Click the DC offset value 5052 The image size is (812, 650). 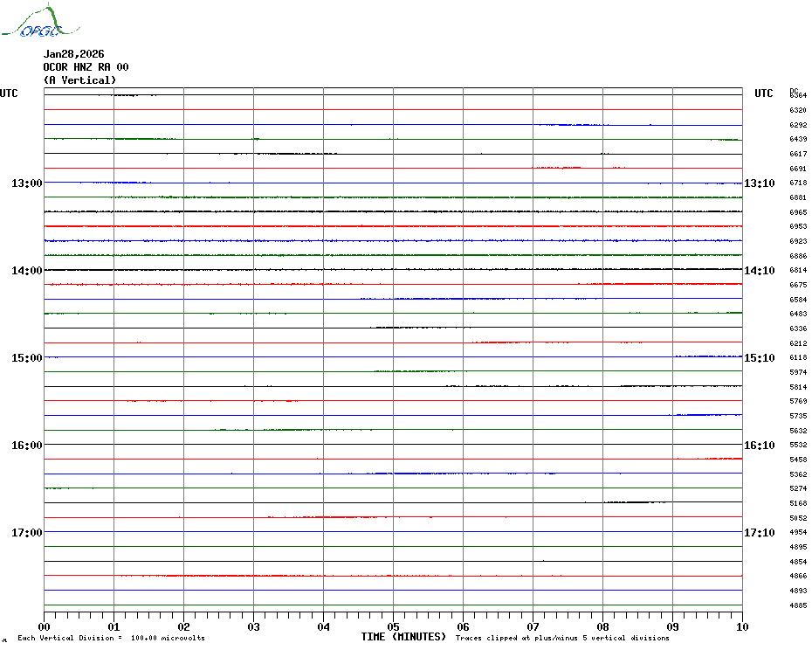pyautogui.click(x=798, y=518)
